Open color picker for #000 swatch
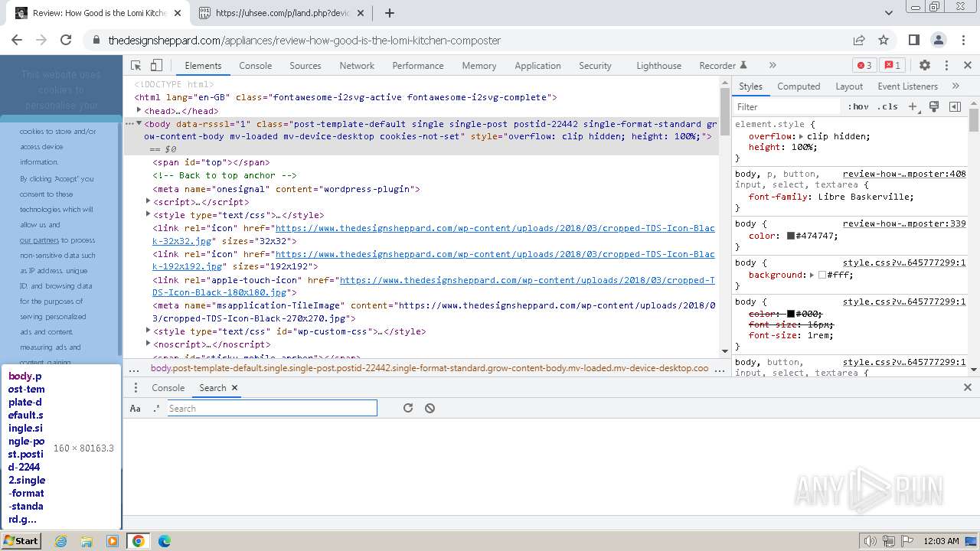980x551 pixels. click(x=790, y=314)
